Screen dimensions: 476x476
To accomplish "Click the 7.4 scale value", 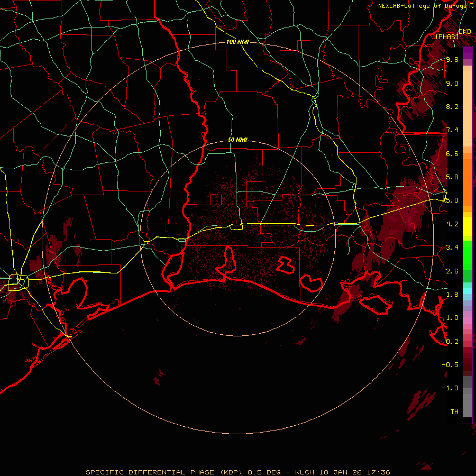I will [452, 130].
